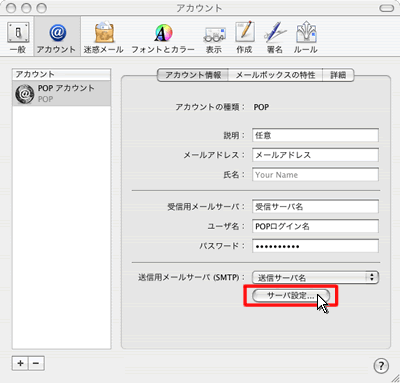
Task: Click the メールアドレス input field
Action: pyautogui.click(x=315, y=155)
